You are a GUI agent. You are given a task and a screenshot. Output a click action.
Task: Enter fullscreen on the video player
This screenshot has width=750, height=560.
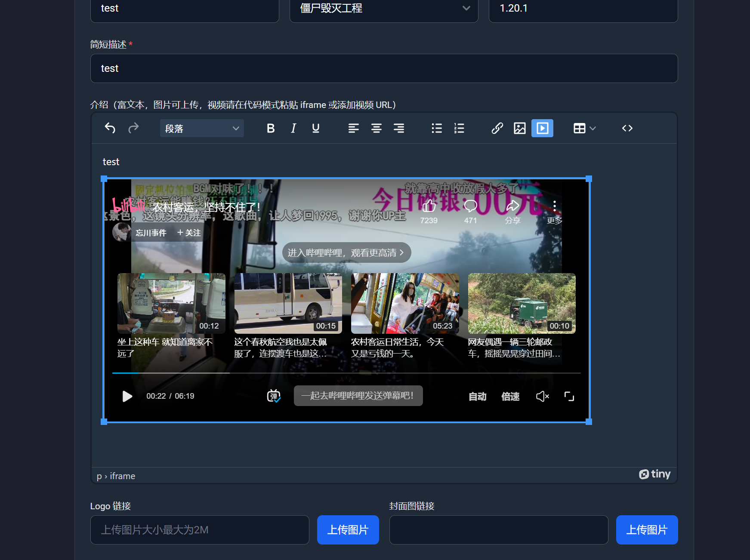point(569,396)
